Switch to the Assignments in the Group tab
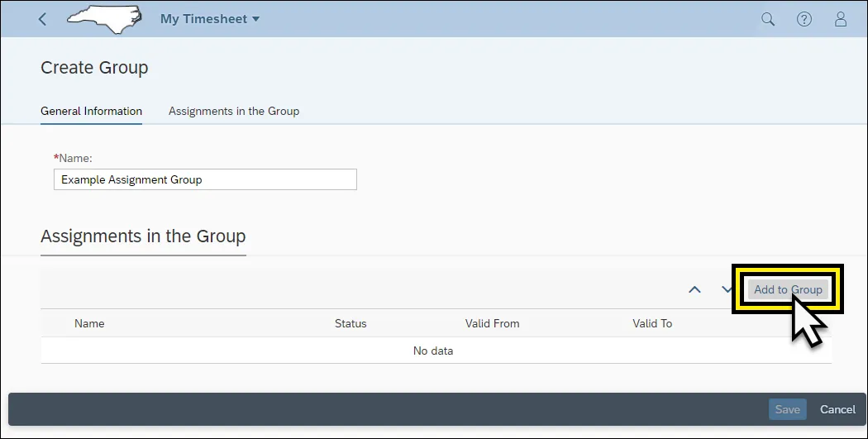 click(x=234, y=112)
